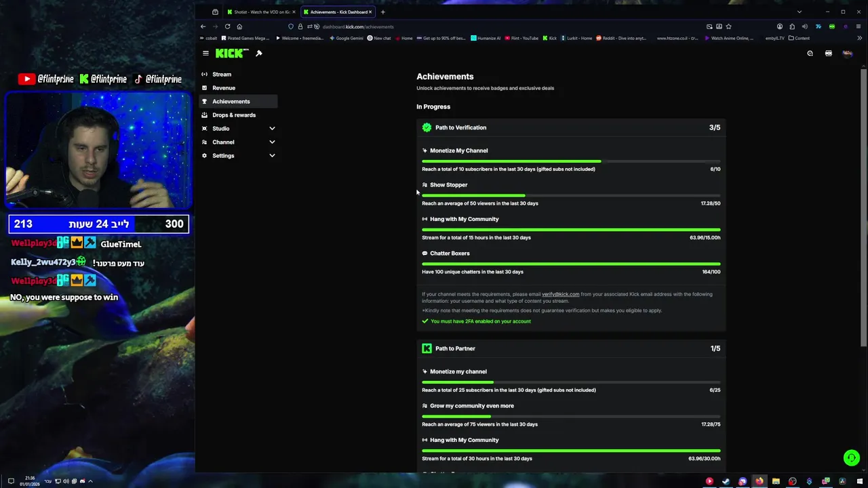The height and width of the screenshot is (488, 868).
Task: Click the hammer icon beside Kick logo
Action: pyautogui.click(x=259, y=53)
